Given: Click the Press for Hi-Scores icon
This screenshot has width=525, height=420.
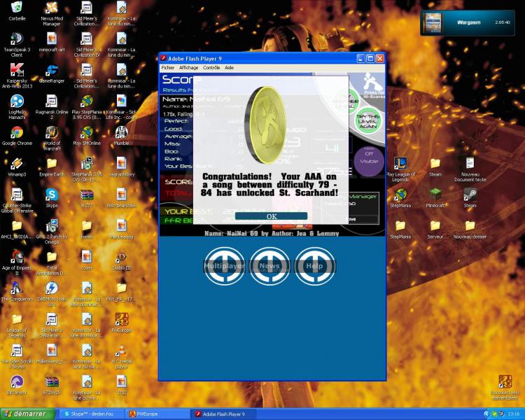Looking at the screenshot, I should pos(373,85).
